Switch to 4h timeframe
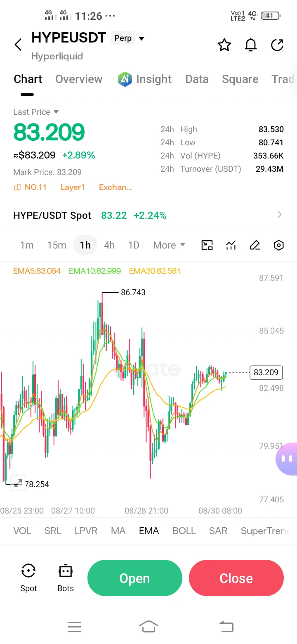The image size is (297, 644). (109, 245)
